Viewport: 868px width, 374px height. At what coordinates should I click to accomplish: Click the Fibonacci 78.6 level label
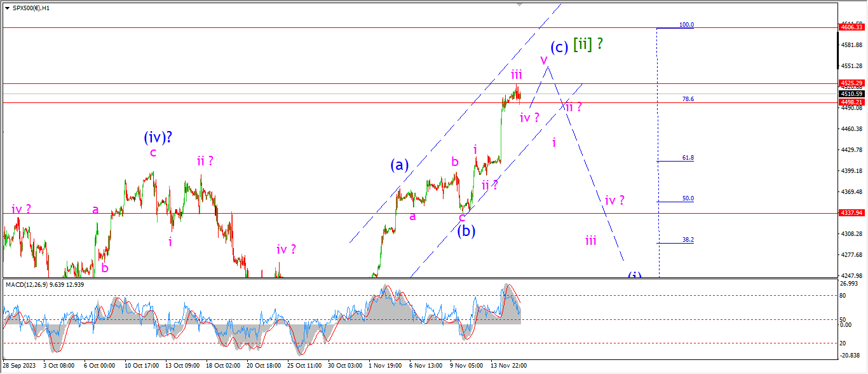point(688,99)
